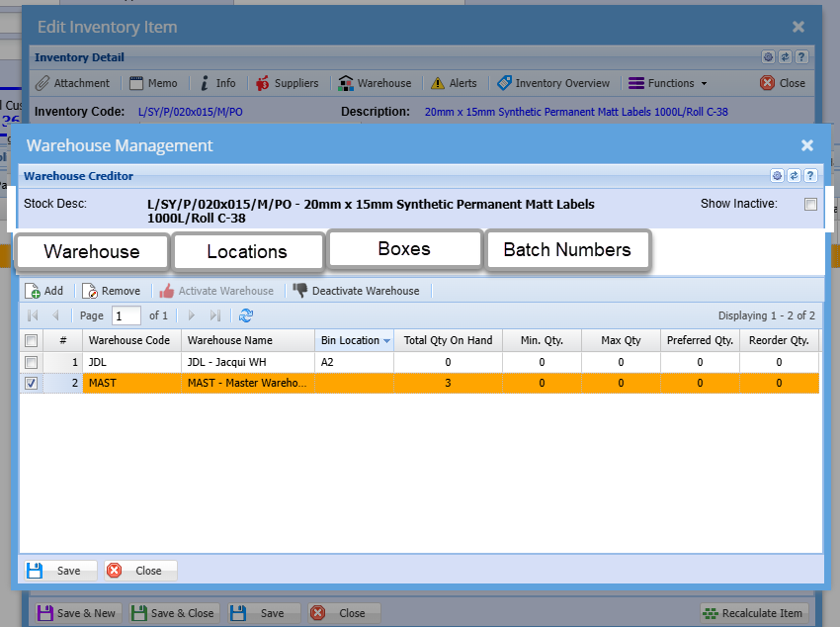Enable the Show Inactive checkbox
840x627 pixels.
(x=810, y=205)
